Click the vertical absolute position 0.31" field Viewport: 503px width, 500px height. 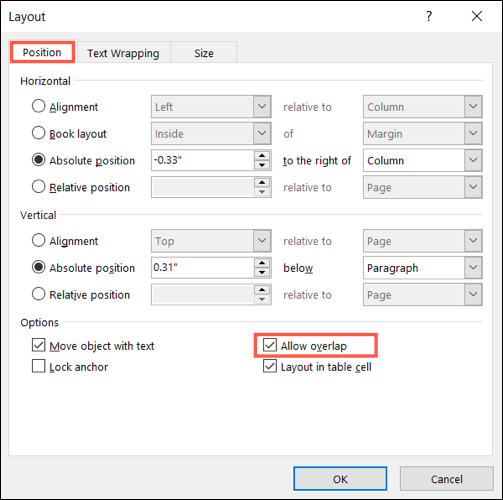coord(203,268)
